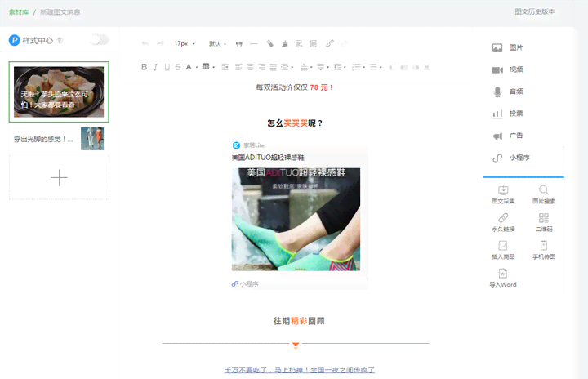
Task: Open the 图片搜索 tool
Action: (x=544, y=194)
